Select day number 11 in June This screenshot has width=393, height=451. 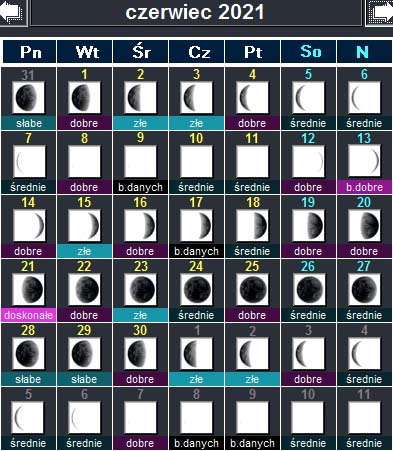coord(252,138)
